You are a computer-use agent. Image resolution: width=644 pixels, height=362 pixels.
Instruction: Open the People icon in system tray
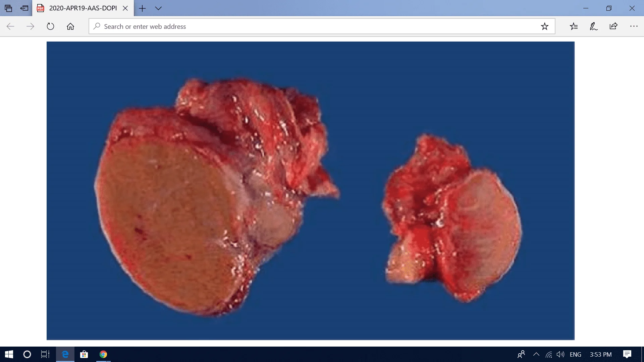tap(521, 354)
